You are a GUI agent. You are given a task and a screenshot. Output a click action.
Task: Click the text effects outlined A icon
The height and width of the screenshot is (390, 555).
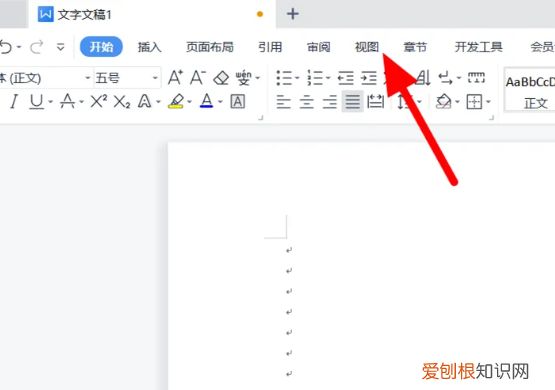click(x=144, y=102)
